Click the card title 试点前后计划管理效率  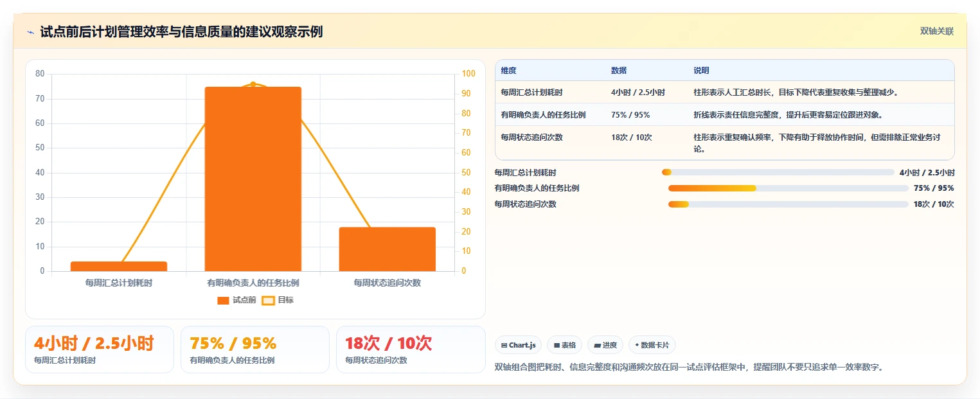[x=181, y=31]
